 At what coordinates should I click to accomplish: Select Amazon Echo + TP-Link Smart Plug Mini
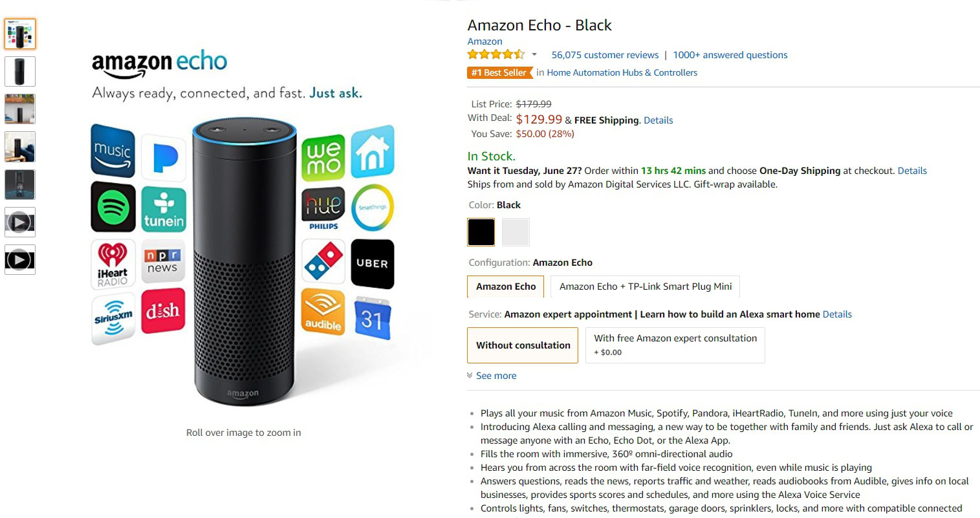pyautogui.click(x=645, y=286)
